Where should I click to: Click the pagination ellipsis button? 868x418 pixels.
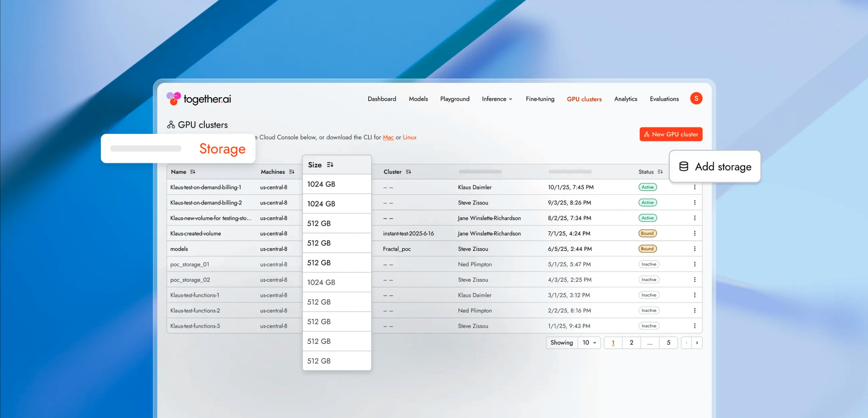650,343
